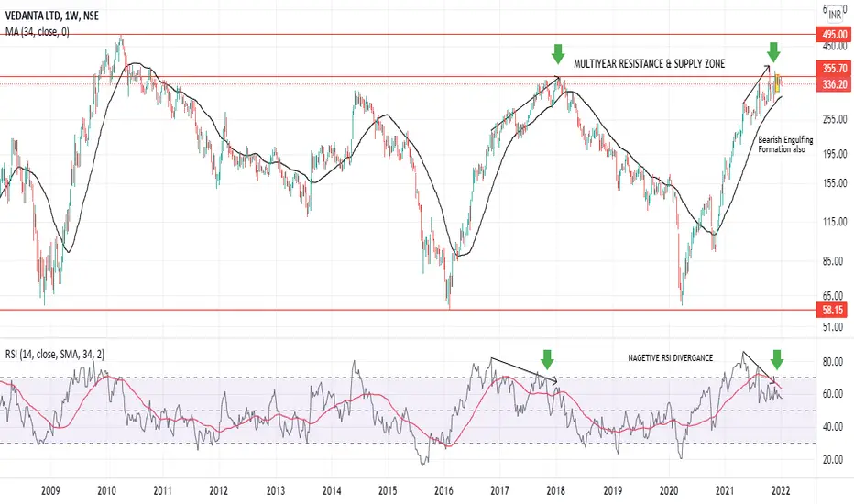
Task: Select the Bearish Engulfing Formation also note
Action: [785, 145]
